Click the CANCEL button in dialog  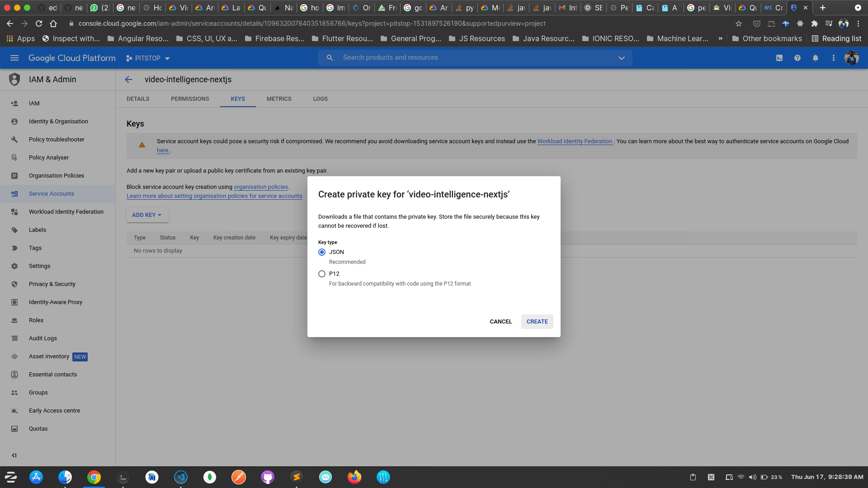tap(500, 321)
